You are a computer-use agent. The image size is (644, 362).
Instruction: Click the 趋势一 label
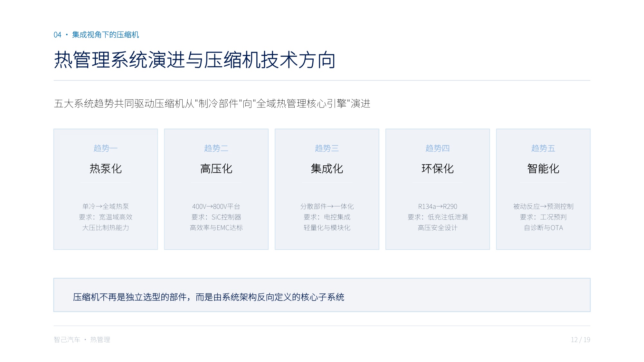pos(106,148)
